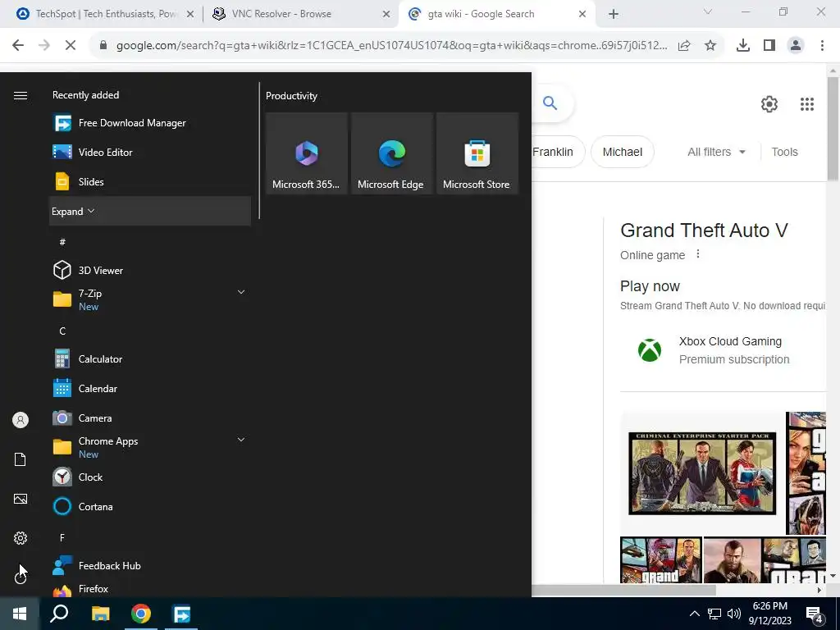This screenshot has width=840, height=630.
Task: Launch Firefox from Start menu
Action: [150, 589]
